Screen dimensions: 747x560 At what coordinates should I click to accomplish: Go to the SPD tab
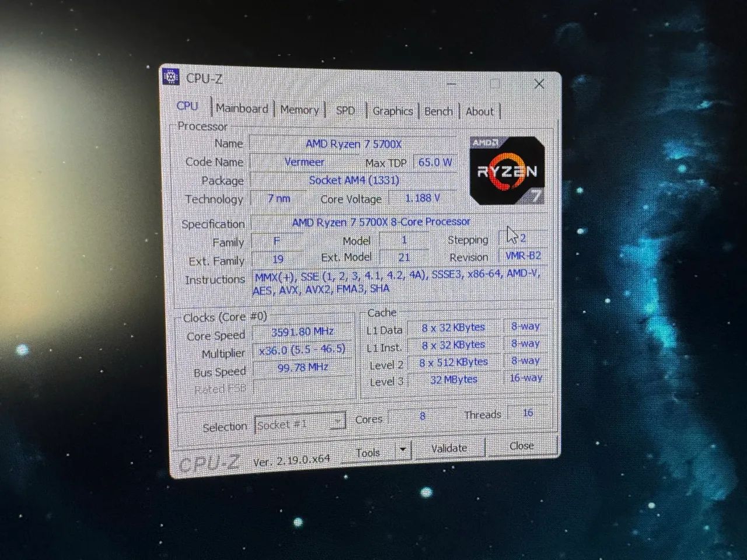(345, 110)
